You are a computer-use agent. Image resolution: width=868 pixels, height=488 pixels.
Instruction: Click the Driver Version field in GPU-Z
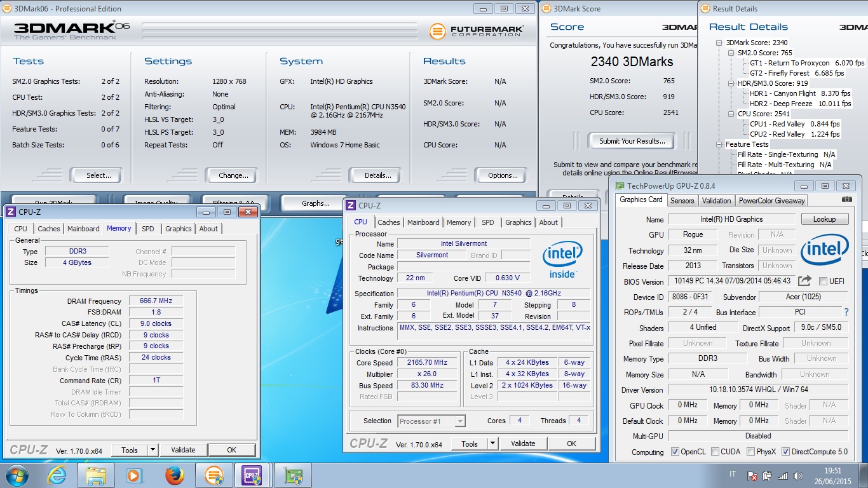[758, 390]
